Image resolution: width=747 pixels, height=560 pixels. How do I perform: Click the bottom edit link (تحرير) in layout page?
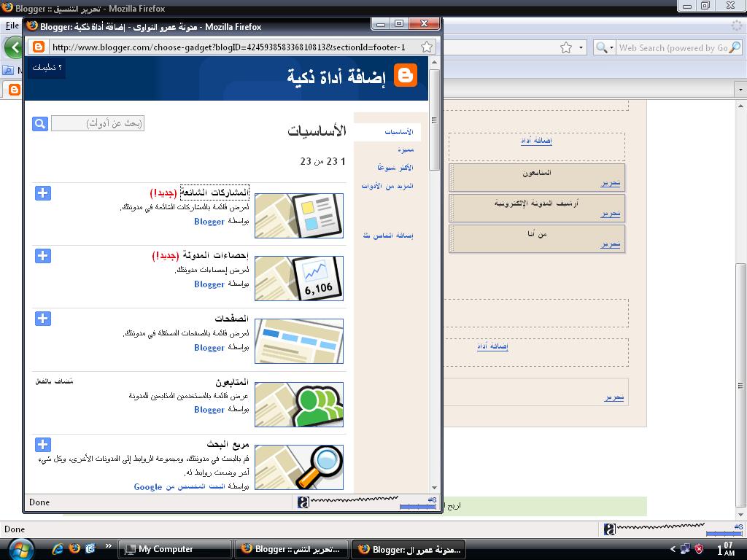(614, 397)
